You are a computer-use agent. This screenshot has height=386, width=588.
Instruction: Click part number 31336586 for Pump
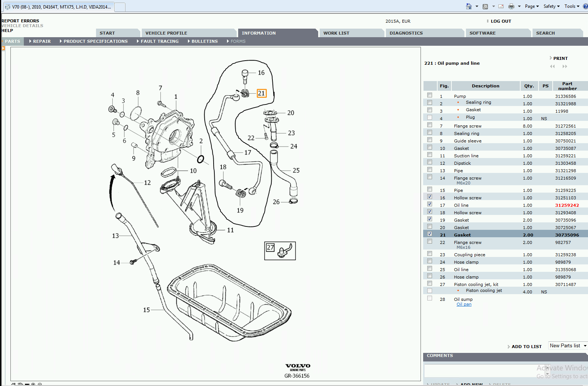[x=566, y=96]
